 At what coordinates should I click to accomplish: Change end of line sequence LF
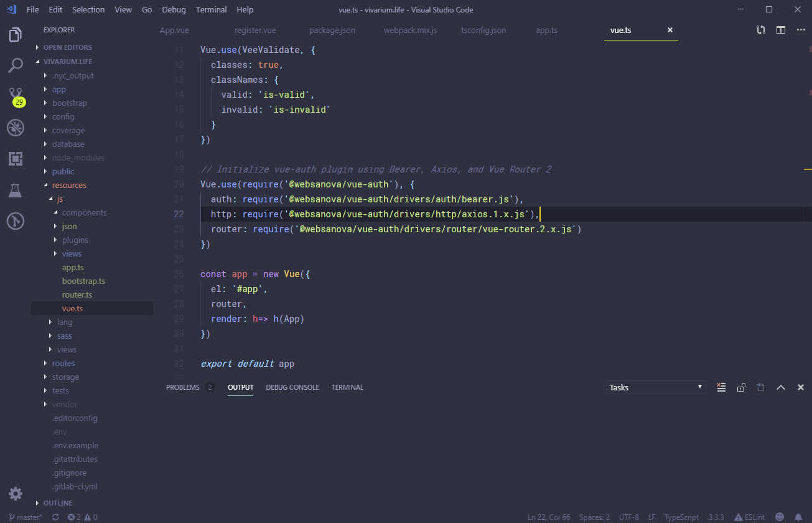click(x=651, y=517)
